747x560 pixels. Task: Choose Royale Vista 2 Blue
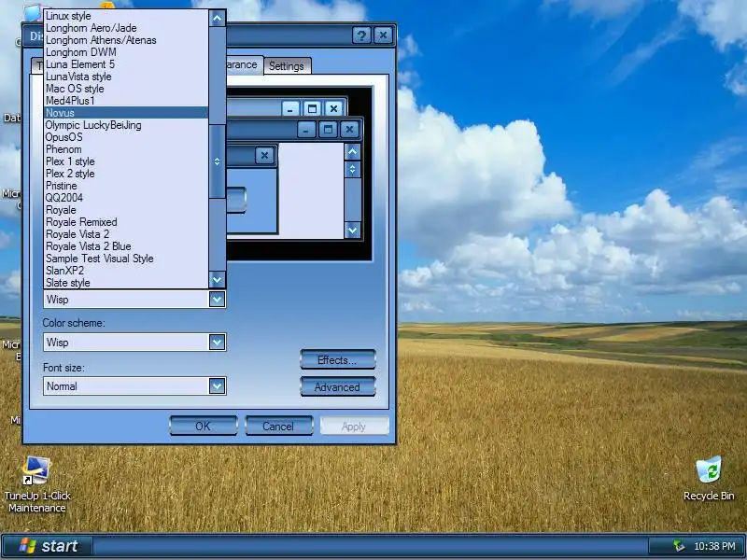[126, 246]
